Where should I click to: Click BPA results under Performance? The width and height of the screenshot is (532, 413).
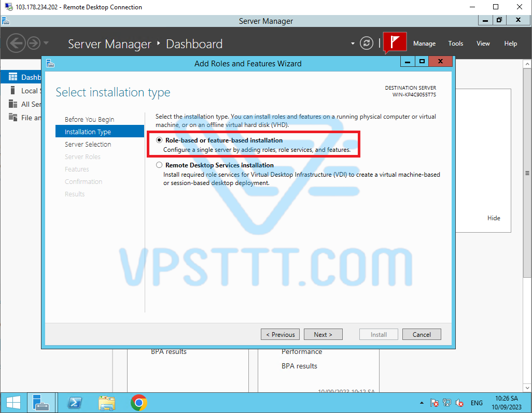click(x=299, y=366)
